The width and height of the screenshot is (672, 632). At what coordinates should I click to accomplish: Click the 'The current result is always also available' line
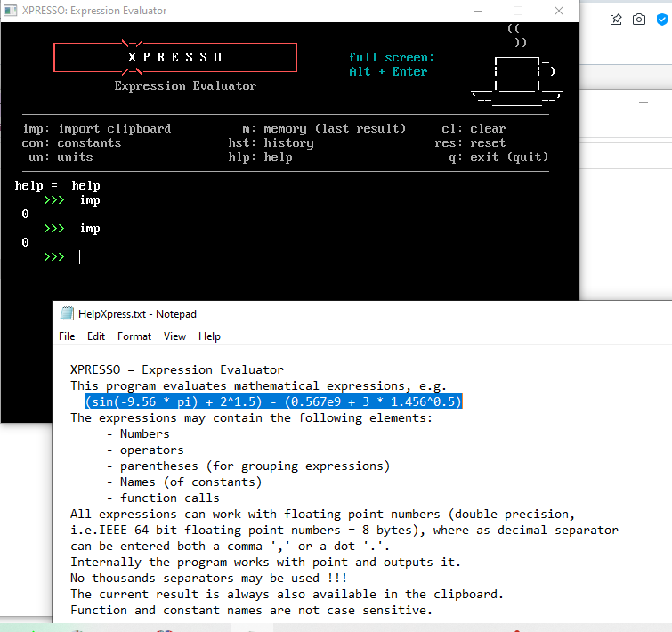[287, 595]
